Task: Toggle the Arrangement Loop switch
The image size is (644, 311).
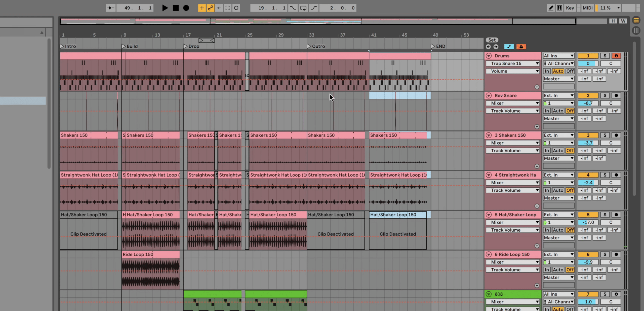Action: coord(303,8)
